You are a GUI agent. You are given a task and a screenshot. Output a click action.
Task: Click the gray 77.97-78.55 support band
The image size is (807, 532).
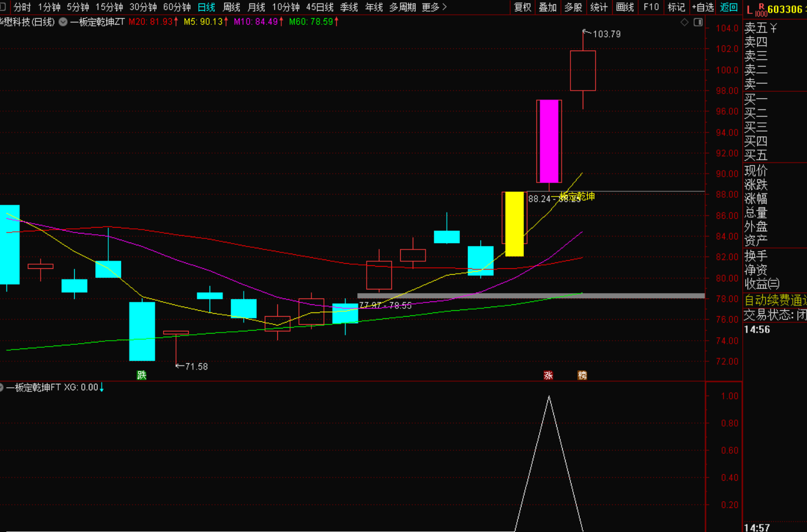coord(530,295)
